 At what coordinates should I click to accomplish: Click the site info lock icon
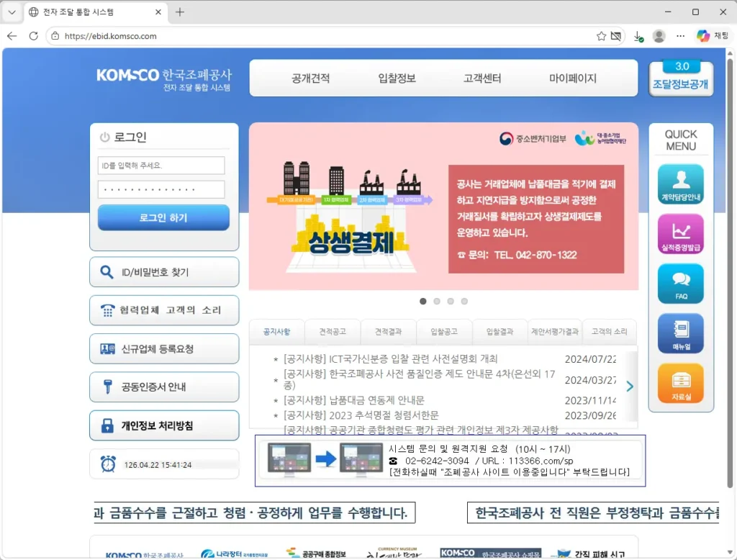pyautogui.click(x=55, y=36)
